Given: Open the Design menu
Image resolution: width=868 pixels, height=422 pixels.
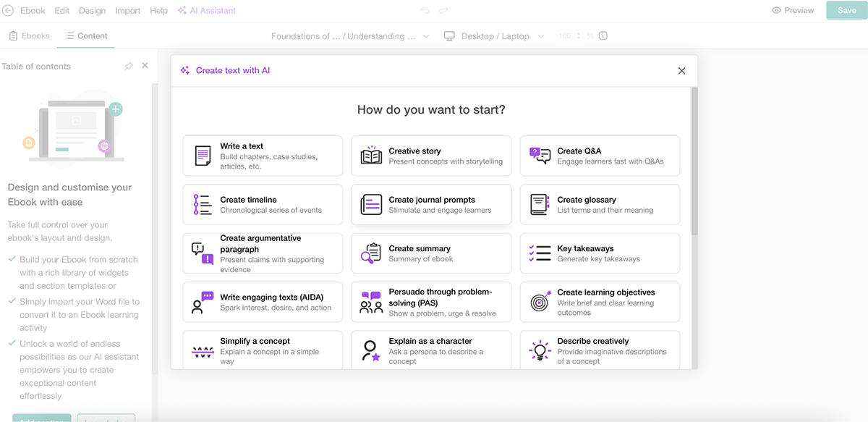Looking at the screenshot, I should click(x=93, y=10).
